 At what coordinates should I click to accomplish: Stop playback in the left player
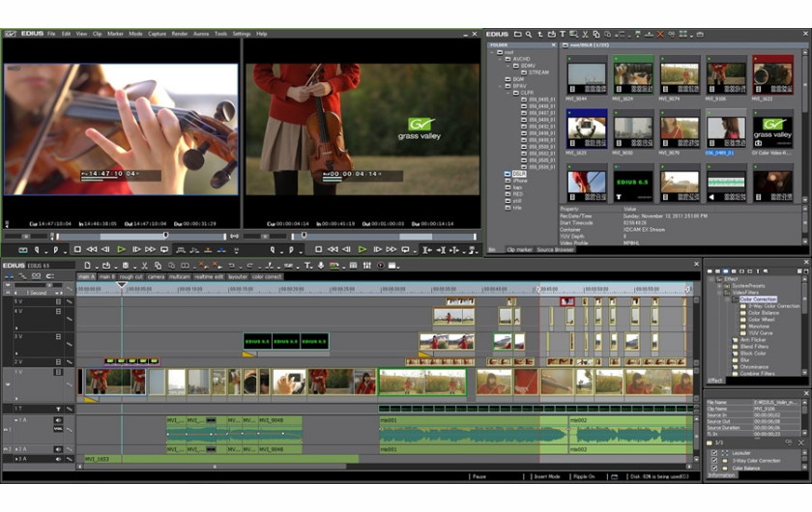[77, 249]
